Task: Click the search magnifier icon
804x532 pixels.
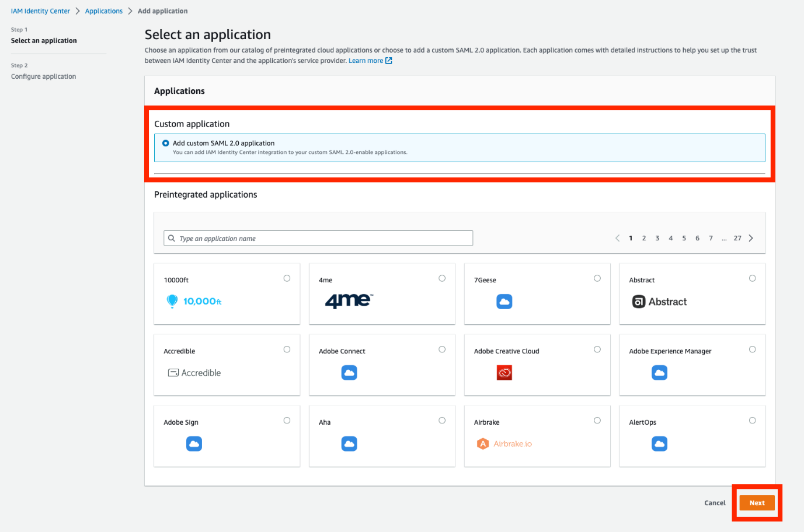Action: (172, 238)
